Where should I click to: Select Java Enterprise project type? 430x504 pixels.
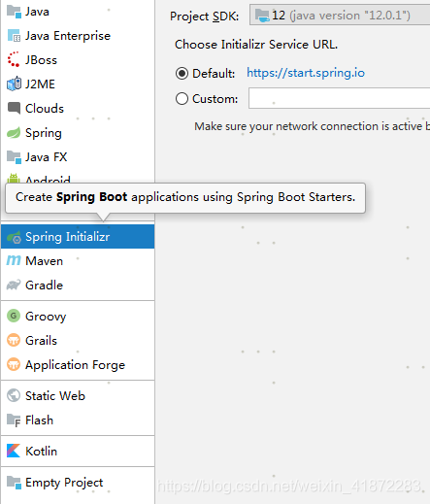click(78, 36)
